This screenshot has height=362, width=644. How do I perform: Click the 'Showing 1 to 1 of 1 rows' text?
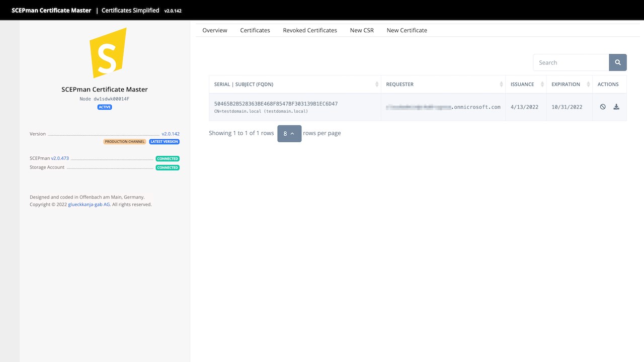coord(242,133)
